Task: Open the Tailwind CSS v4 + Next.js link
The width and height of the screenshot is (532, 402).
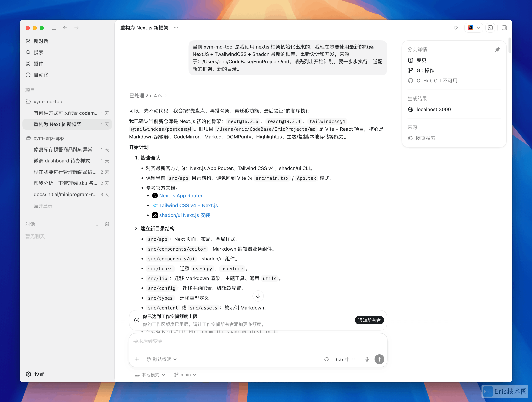Action: 188,206
